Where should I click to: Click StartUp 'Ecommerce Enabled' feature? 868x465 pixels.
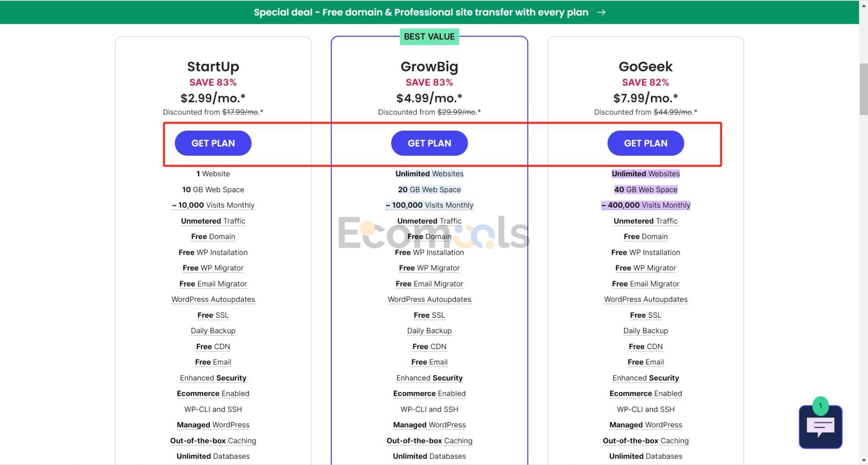(x=213, y=394)
